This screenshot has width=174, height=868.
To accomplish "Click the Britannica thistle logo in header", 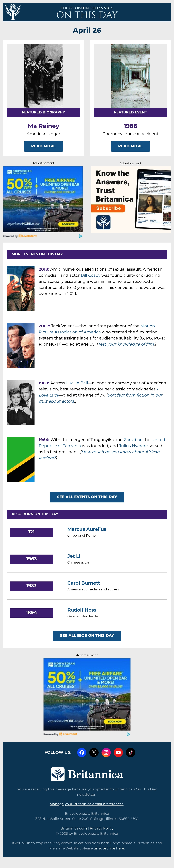I will pyautogui.click(x=13, y=12).
